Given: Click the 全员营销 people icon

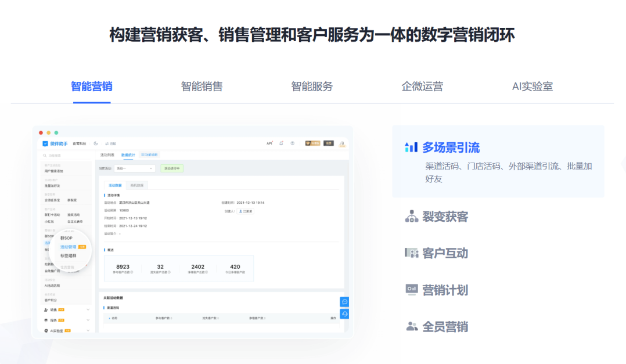Looking at the screenshot, I should tap(411, 326).
